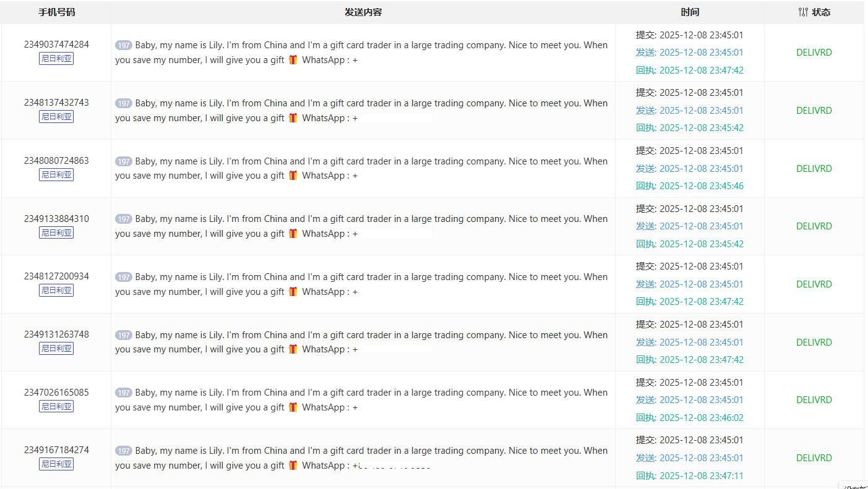Click the 197 badge in the 2349037474284 row
Image resolution: width=868 pixels, height=489 pixels.
click(124, 45)
